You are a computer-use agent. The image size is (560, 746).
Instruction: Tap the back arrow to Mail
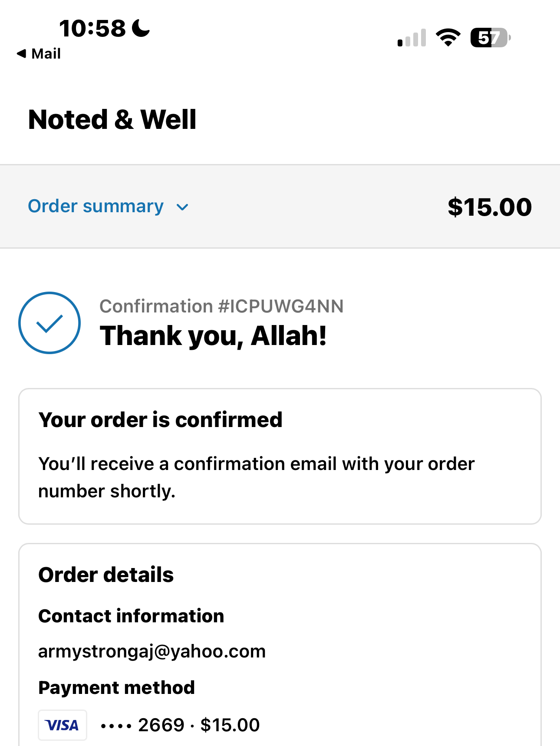coord(21,53)
